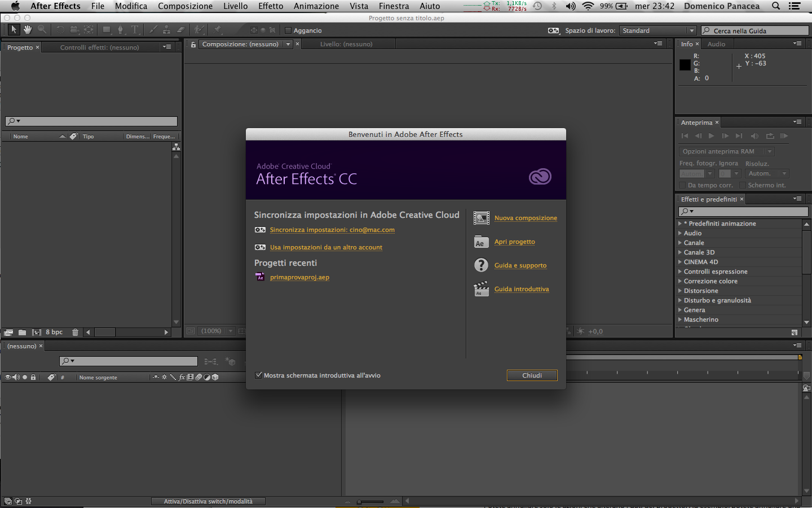Select the Rectangle shape tool
This screenshot has width=812, height=508.
pos(107,30)
